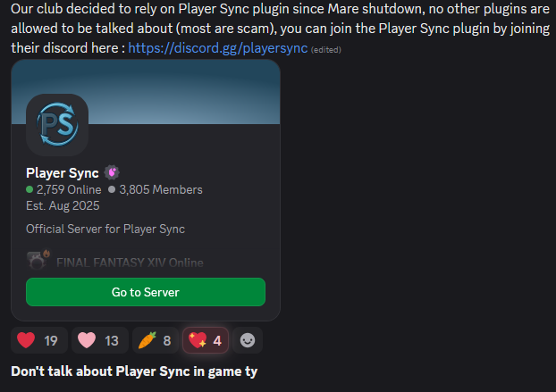Viewport: 556px width, 392px height.
Task: Select the FINAL FANTASY XIV Online label
Action: pyautogui.click(x=130, y=263)
